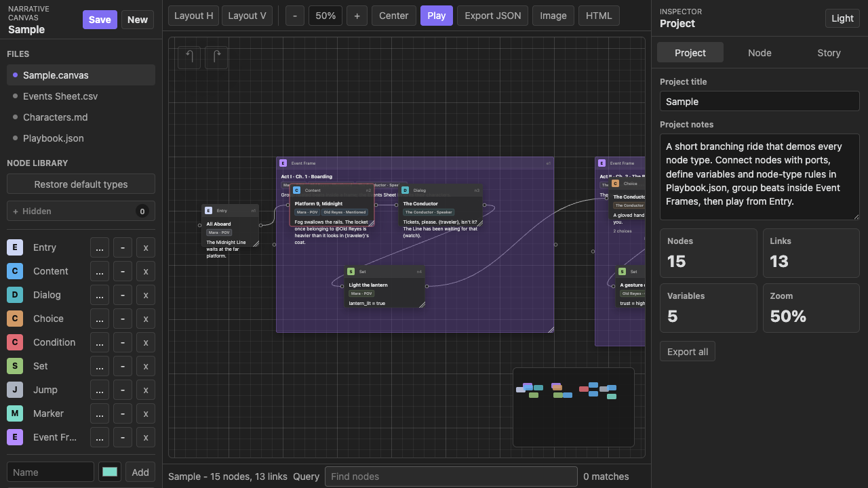
Task: Open options for Event Frame type
Action: point(100,437)
